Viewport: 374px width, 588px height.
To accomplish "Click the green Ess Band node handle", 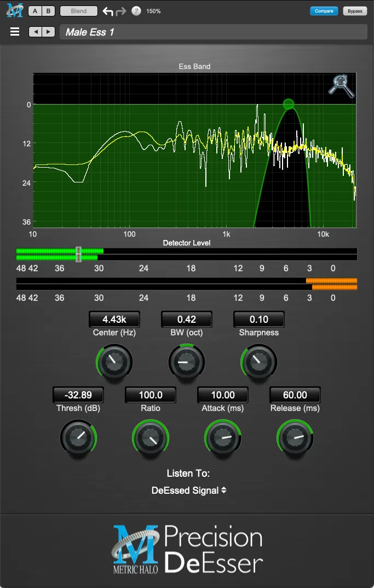I will point(289,104).
